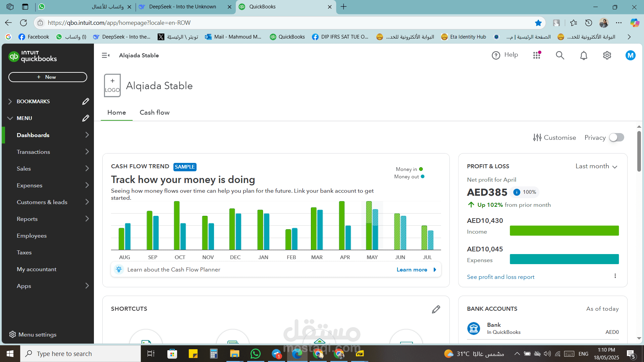Open Microsoft Store from the taskbar
The image size is (644, 362).
coord(172,354)
